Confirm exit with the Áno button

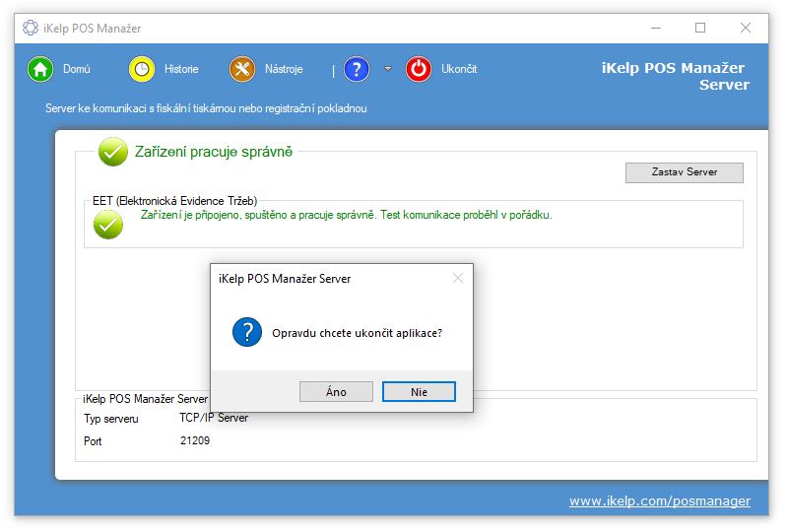[336, 391]
